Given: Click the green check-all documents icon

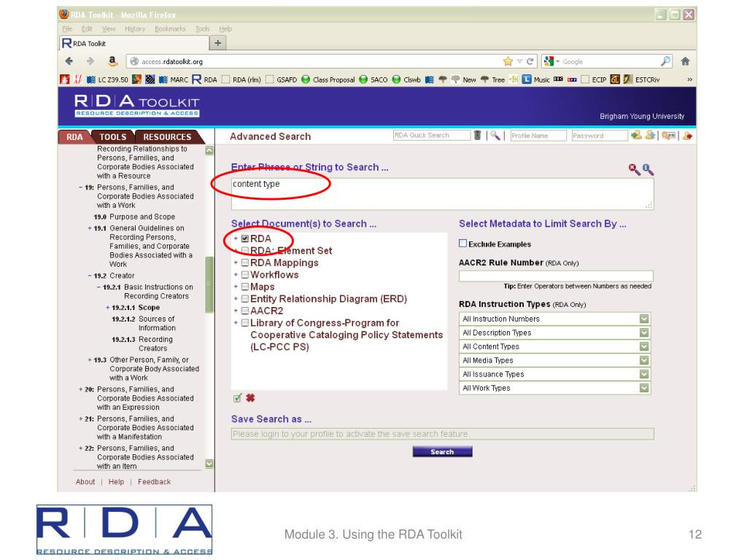Looking at the screenshot, I should tap(237, 398).
